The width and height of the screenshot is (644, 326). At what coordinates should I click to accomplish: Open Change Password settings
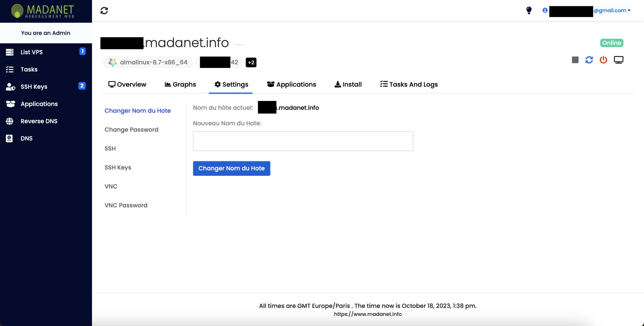coord(131,129)
